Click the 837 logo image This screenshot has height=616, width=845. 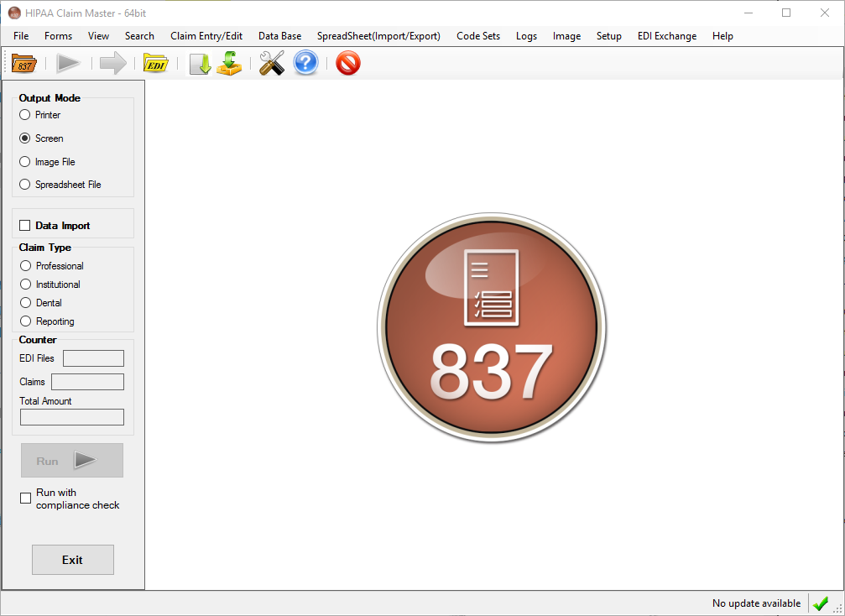[492, 327]
